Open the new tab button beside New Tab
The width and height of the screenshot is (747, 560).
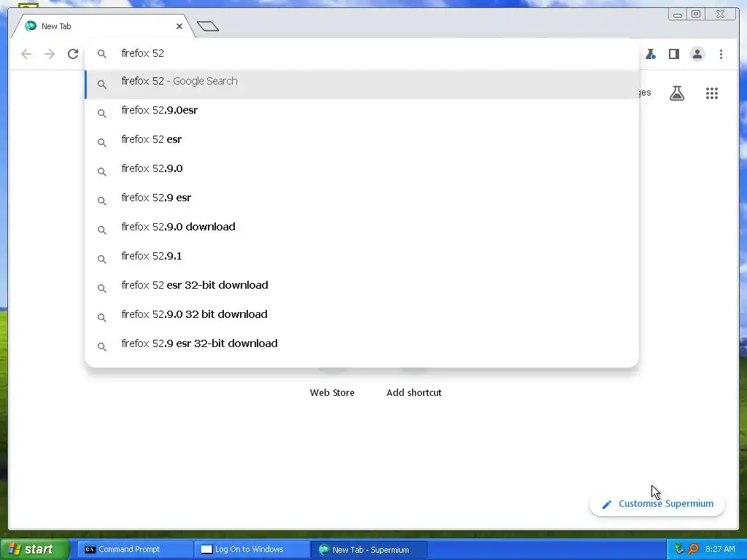pos(208,26)
